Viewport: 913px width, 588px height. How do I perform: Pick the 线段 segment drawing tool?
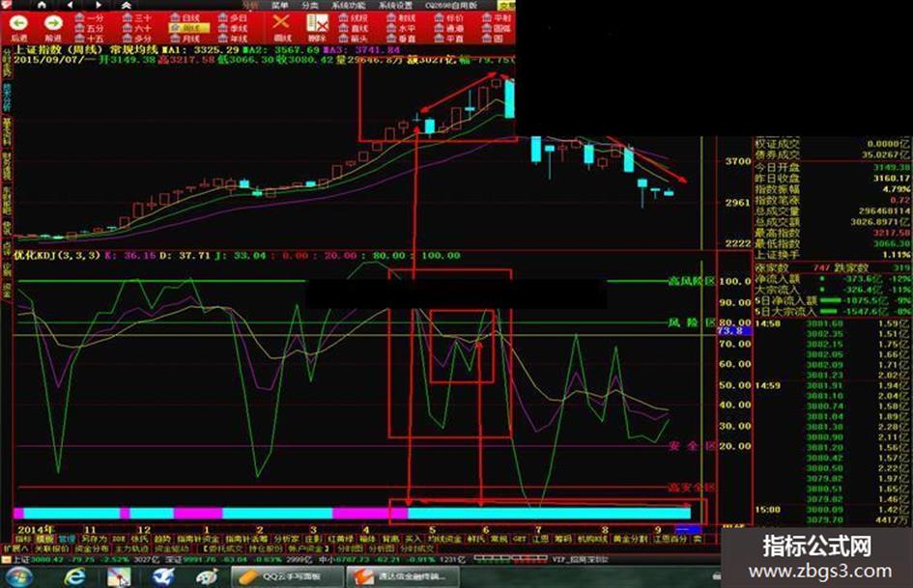[x=354, y=18]
